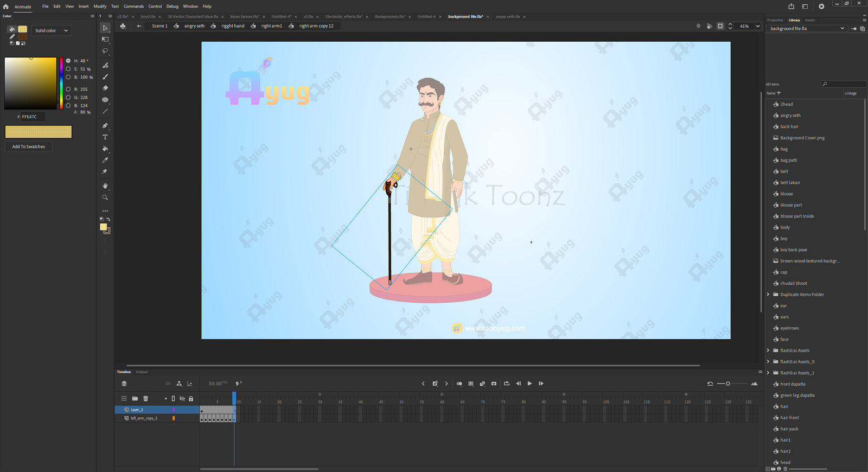This screenshot has width=868, height=472.
Task: Open the Solid color type dropdown
Action: click(52, 30)
